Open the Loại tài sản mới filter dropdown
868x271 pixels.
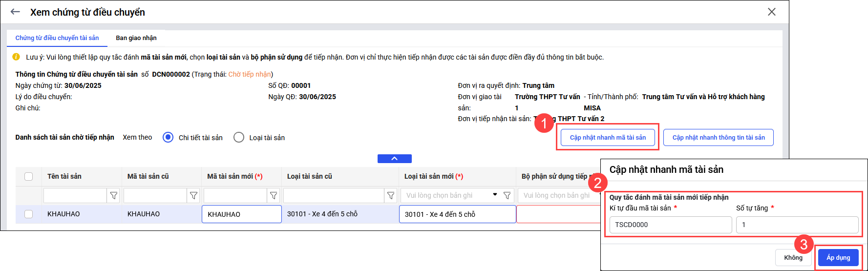(495, 195)
